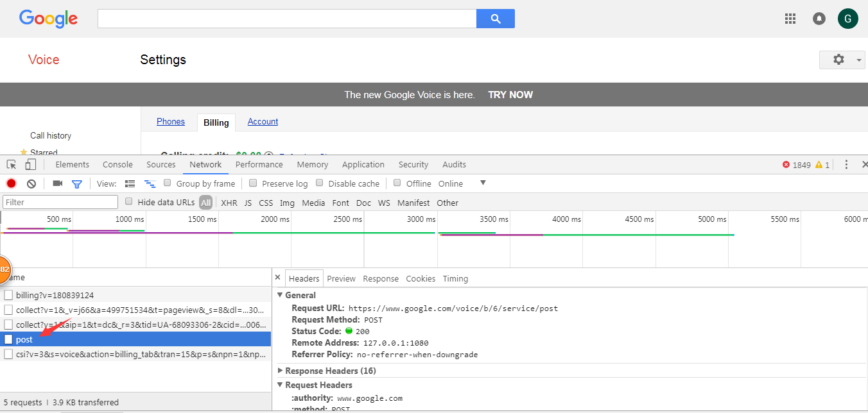Click the Starred sidebar item

[x=44, y=153]
